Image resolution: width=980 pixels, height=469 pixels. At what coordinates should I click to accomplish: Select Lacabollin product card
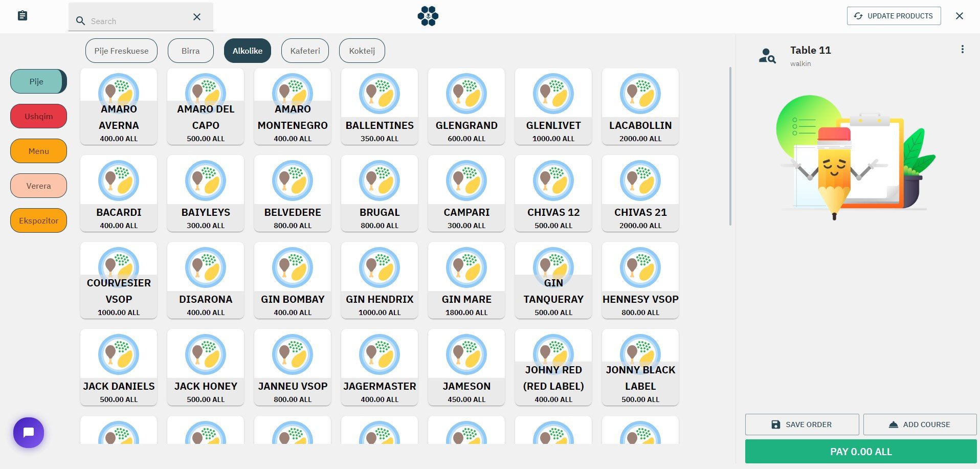(640, 106)
